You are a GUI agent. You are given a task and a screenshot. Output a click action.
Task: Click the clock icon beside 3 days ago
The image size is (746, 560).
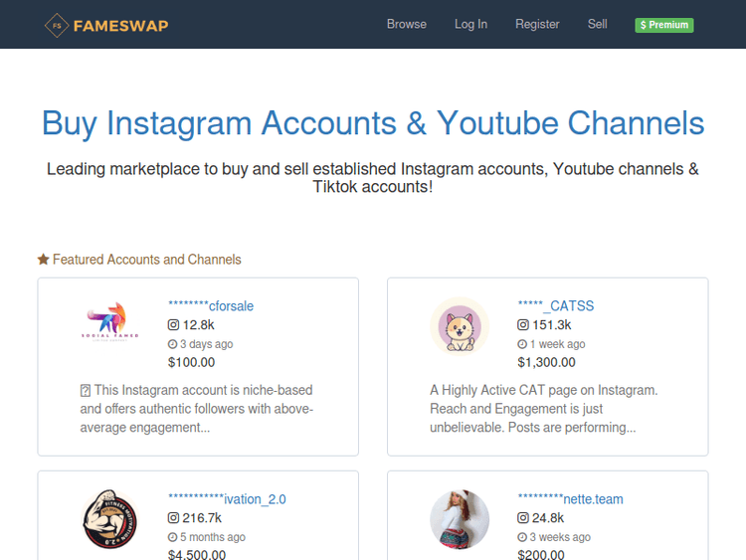[173, 344]
